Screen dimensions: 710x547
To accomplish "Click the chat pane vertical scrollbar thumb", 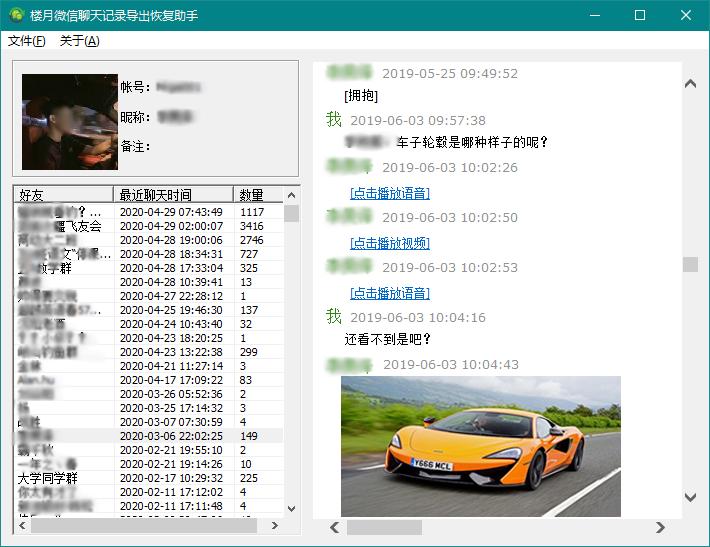I will click(x=690, y=264).
